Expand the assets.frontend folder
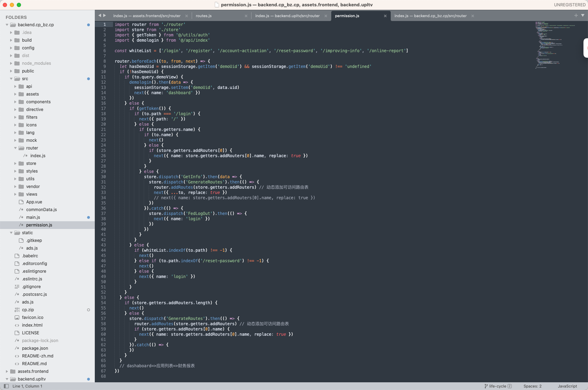 (x=7, y=371)
